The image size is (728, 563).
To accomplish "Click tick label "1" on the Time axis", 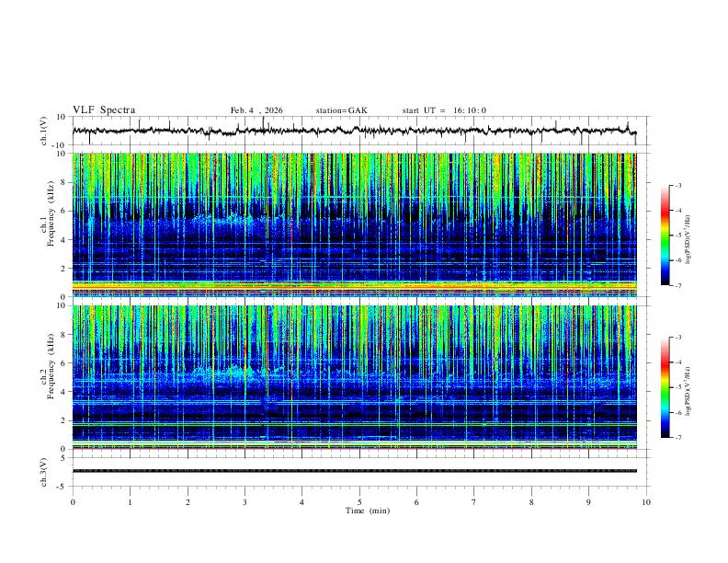I will [131, 502].
